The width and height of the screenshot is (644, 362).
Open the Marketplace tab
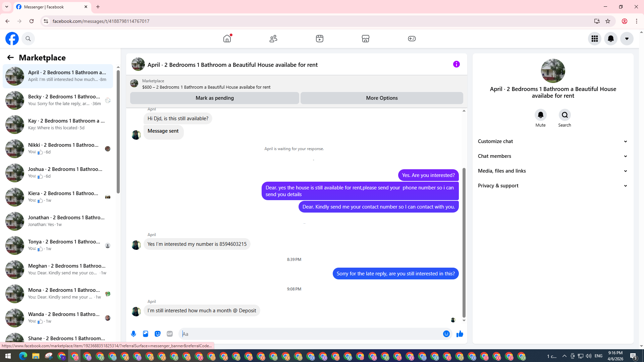click(366, 39)
